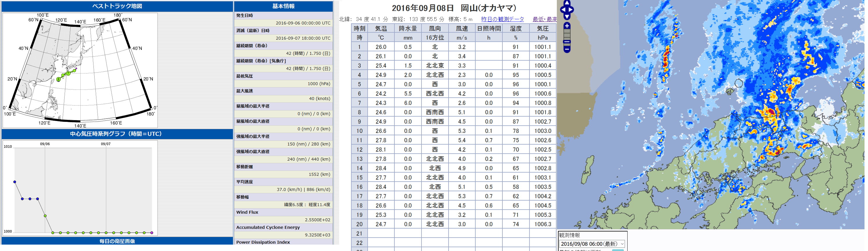
Task: Click 北北東 wind direction in hour 3 row
Action: [435, 66]
